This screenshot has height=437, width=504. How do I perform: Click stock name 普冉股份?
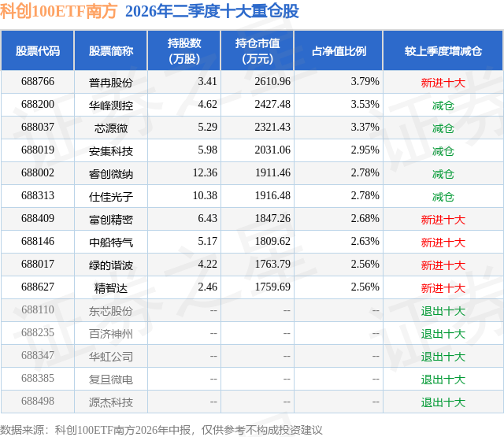tap(111, 83)
